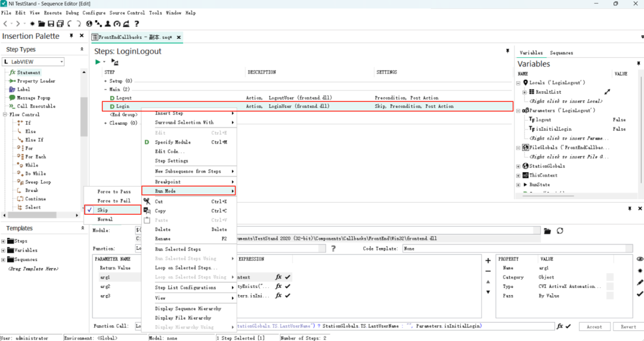Navigate back with the toolbar back arrow
Image resolution: width=644 pixels, height=341 pixels.
[x=6, y=24]
